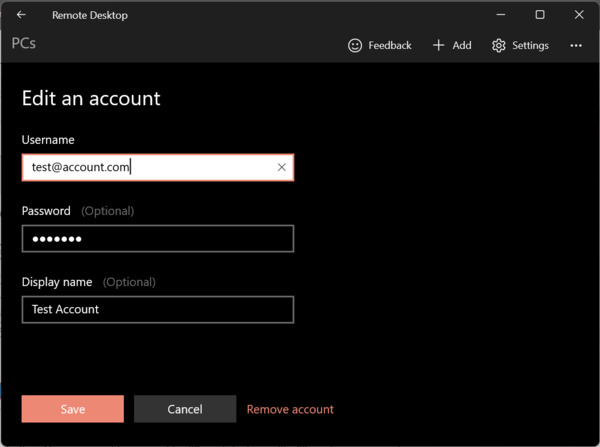This screenshot has height=447, width=600.
Task: Click the Password input field
Action: [x=158, y=239]
